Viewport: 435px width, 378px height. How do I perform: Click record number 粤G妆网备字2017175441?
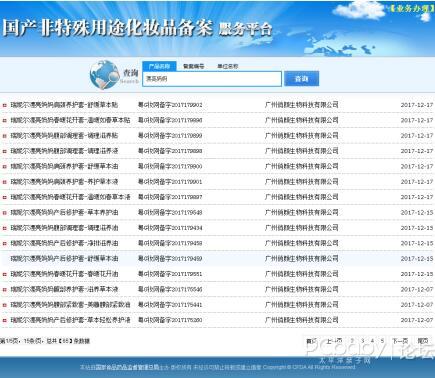point(170,304)
